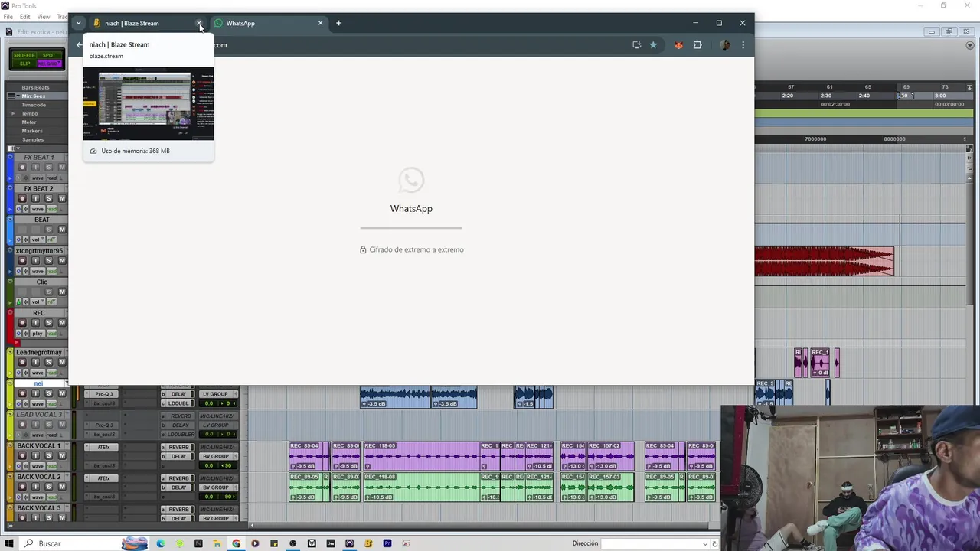Solo the BACK VOCAL 2 track
The height and width of the screenshot is (551, 980).
(48, 487)
